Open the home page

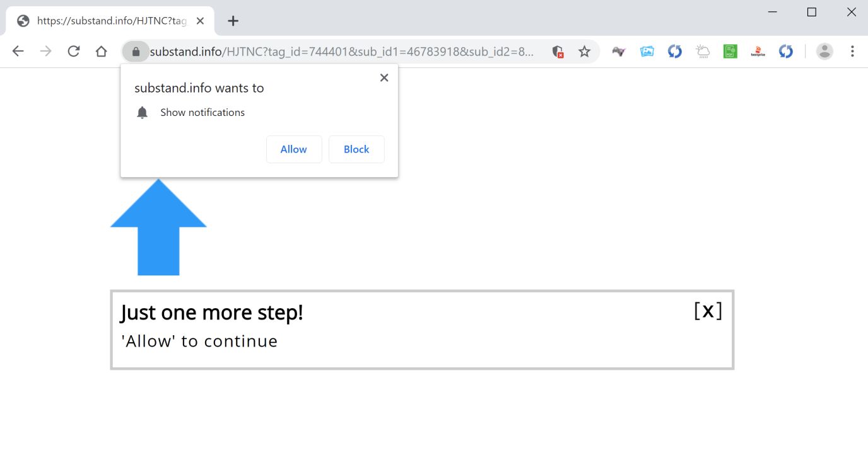pyautogui.click(x=102, y=52)
